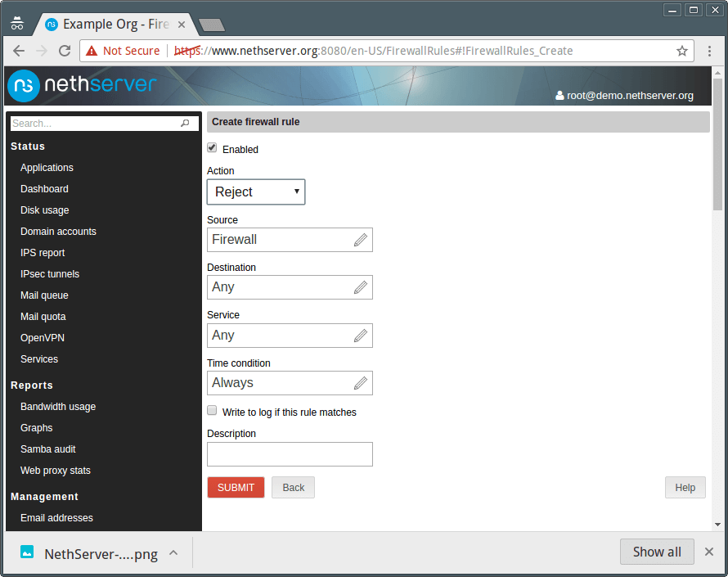Open Services in sidebar
Screen dimensions: 728x577
point(39,359)
